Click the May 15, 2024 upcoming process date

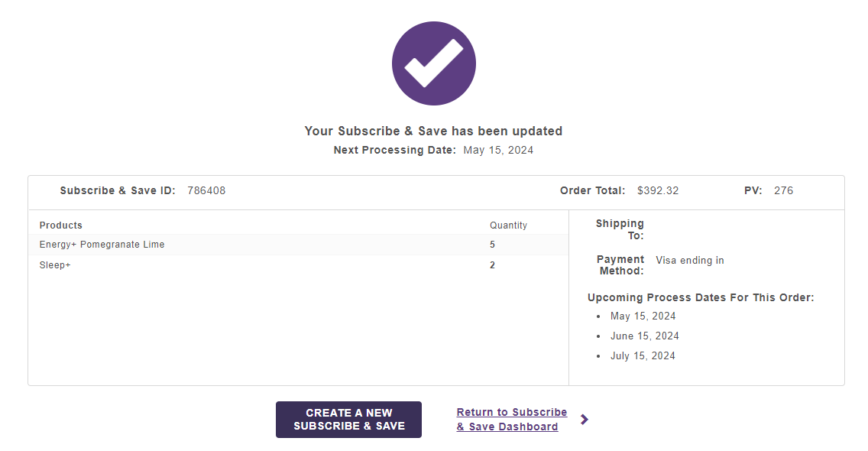(643, 316)
